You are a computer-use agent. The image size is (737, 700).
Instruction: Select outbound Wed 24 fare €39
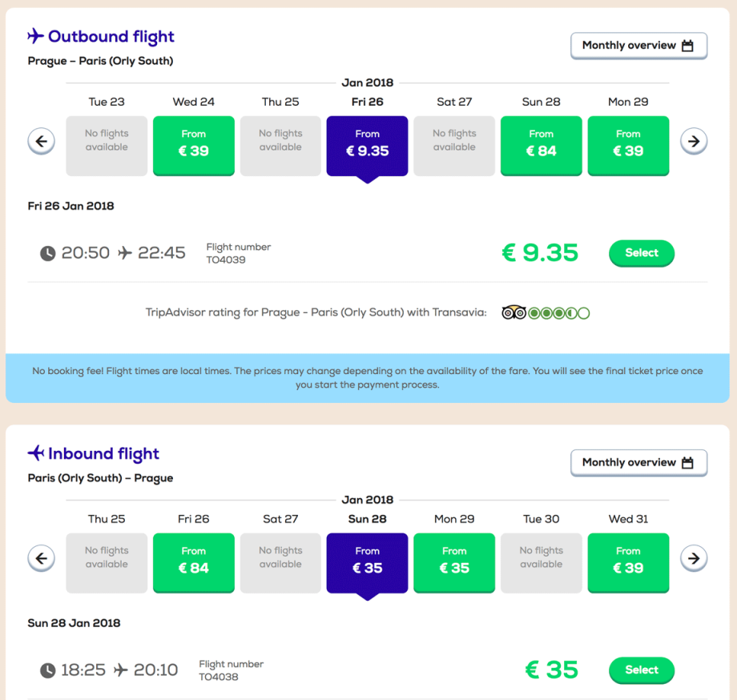194,145
